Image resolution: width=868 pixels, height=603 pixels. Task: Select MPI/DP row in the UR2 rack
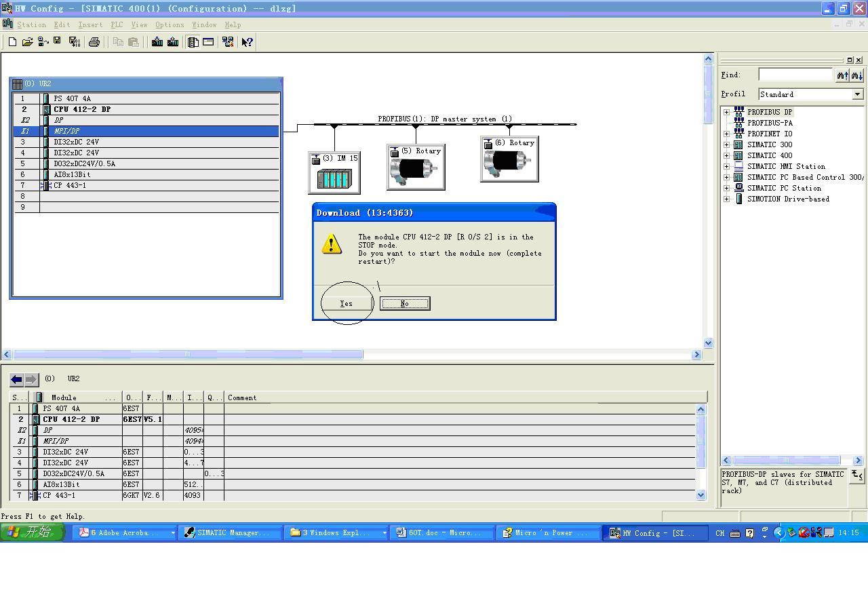click(x=146, y=131)
